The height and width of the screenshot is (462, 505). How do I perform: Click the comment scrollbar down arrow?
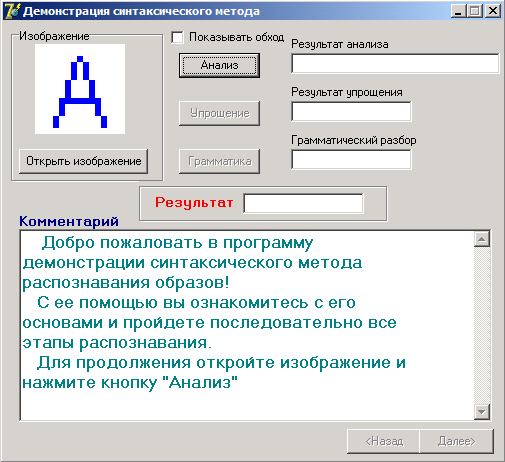(482, 412)
